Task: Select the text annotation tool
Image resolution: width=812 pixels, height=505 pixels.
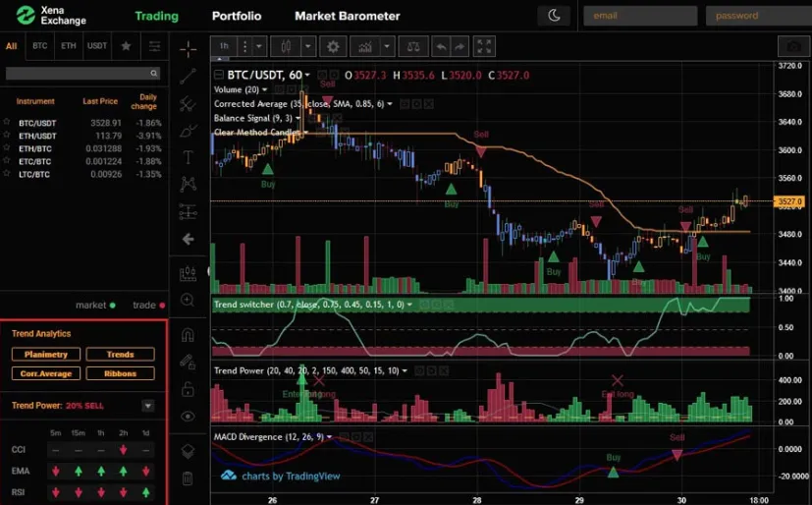Action: pos(188,157)
